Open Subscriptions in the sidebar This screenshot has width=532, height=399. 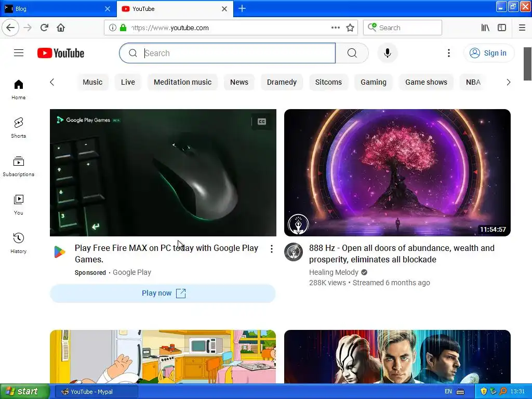point(18,166)
